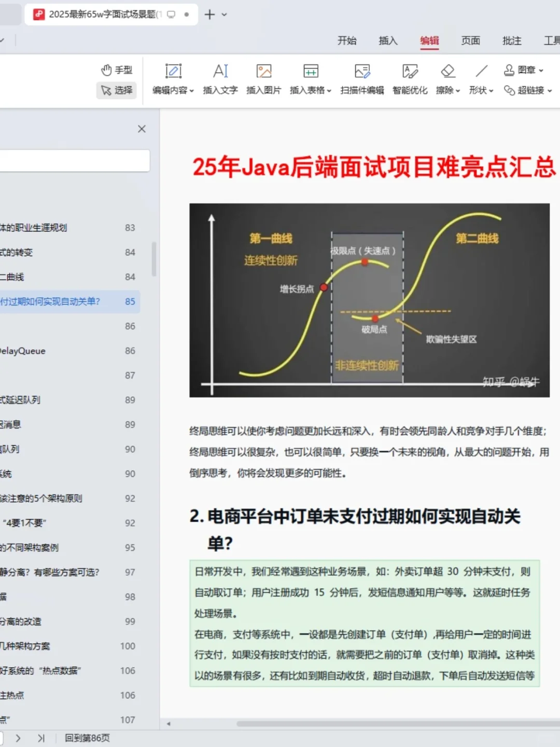Jump to last page arrow in status bar
This screenshot has height=747, width=560.
[41, 738]
